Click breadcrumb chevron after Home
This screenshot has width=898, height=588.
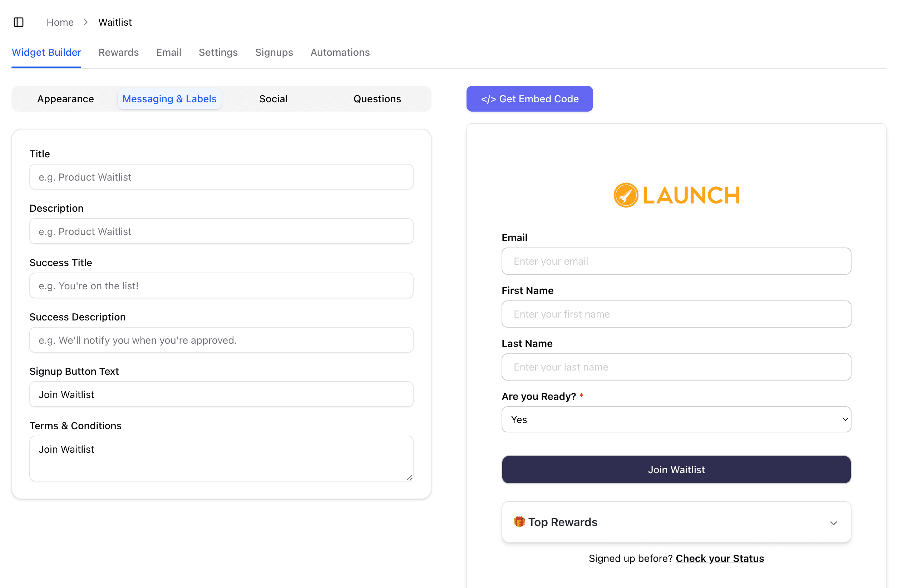(86, 22)
